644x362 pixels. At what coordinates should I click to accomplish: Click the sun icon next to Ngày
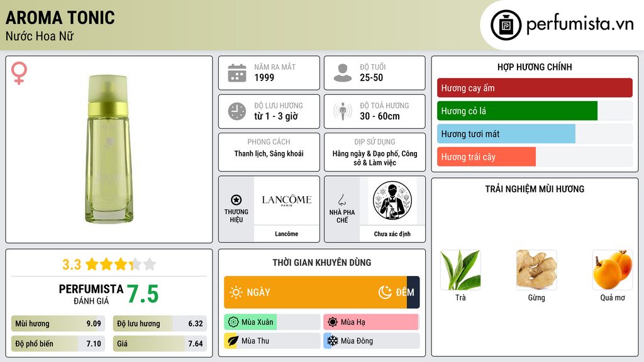236,292
